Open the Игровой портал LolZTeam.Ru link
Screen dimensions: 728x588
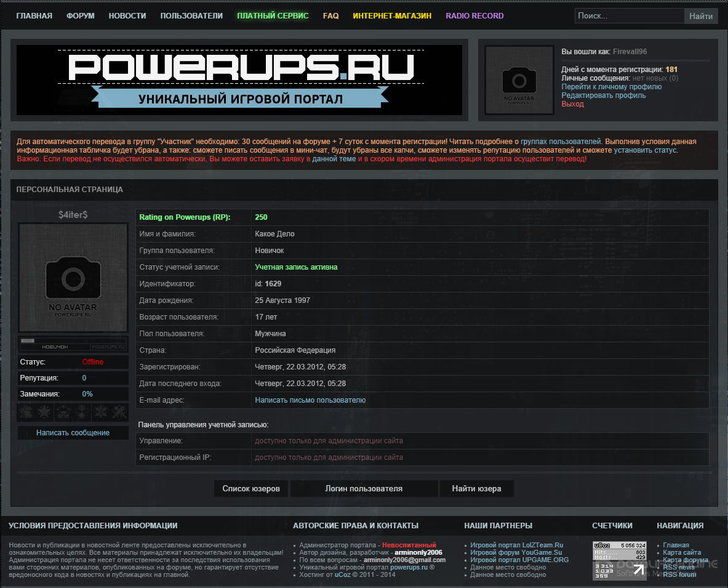pos(517,546)
